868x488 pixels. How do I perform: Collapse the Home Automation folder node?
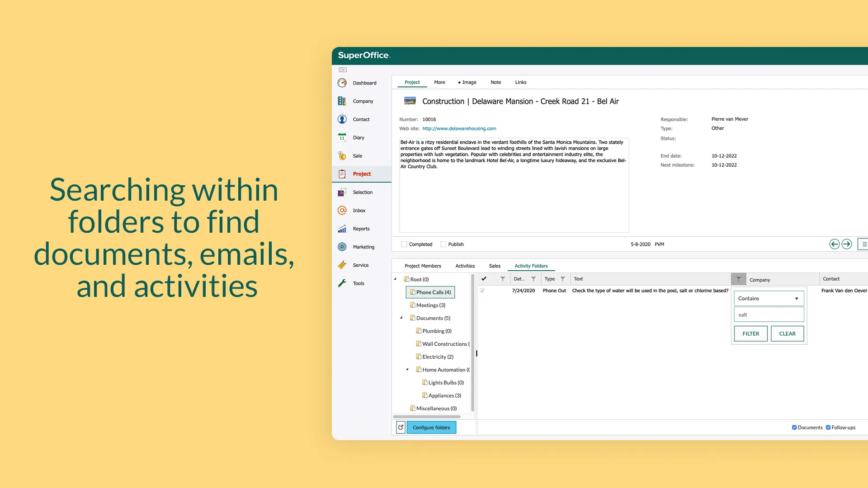[x=407, y=370]
